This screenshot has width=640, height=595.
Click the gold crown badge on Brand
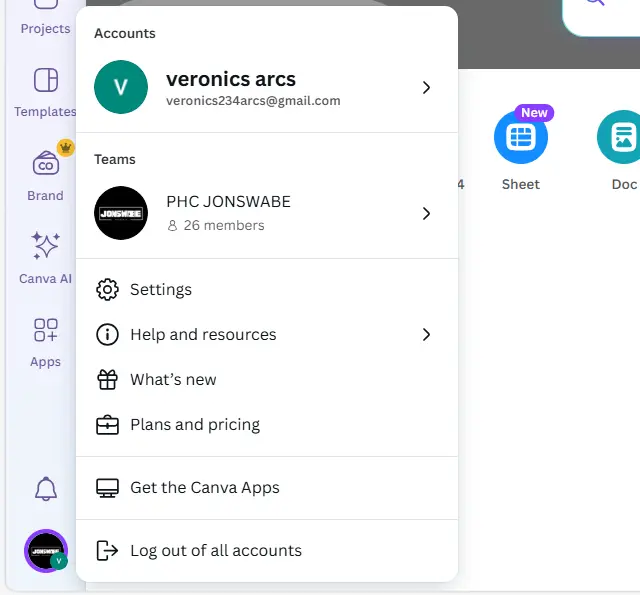pyautogui.click(x=66, y=147)
